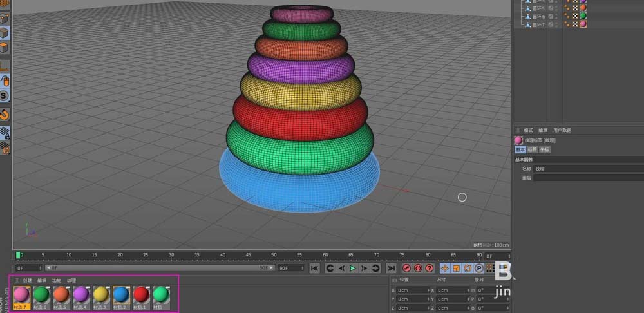The width and height of the screenshot is (644, 313).
Task: Select the pink 材质.7 material
Action: 21,298
